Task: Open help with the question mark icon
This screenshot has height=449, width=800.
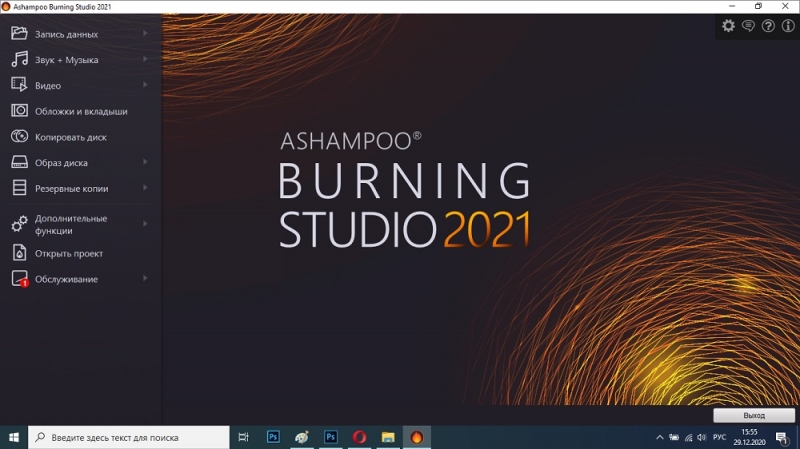Action: (768, 26)
